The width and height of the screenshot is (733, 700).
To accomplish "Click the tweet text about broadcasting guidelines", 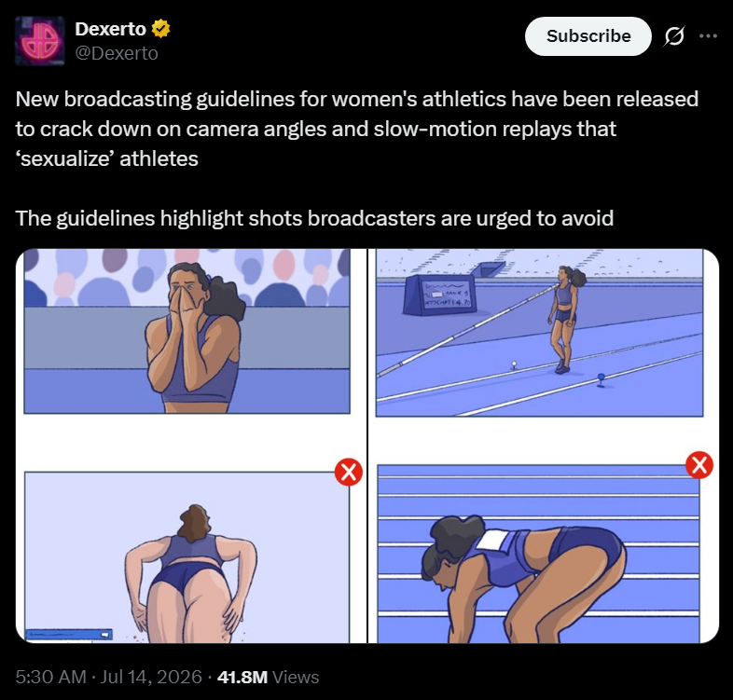I will (356, 129).
